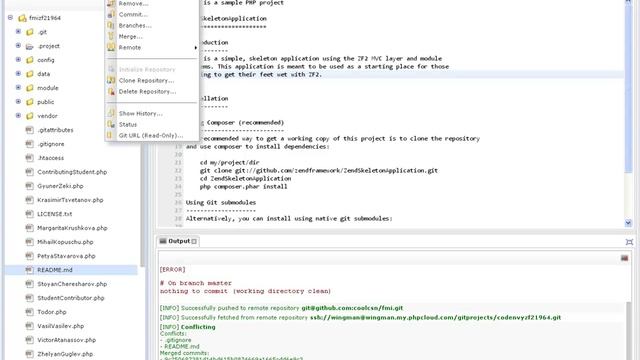The image size is (640, 360).
Task: Choose Show History... menu entry
Action: (140, 113)
